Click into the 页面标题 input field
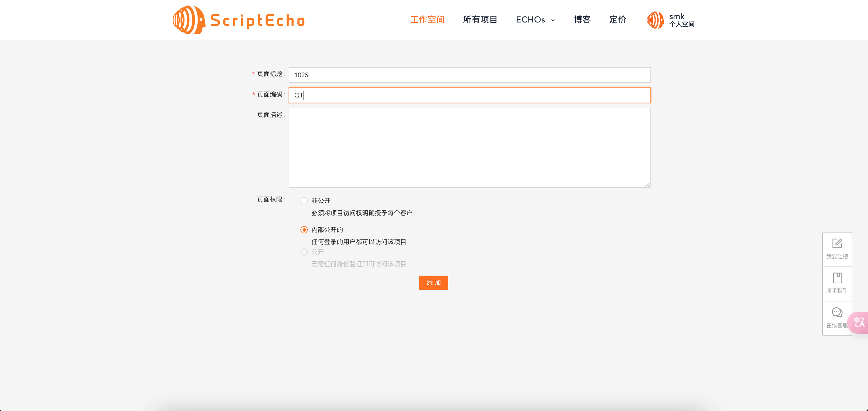 pos(470,75)
